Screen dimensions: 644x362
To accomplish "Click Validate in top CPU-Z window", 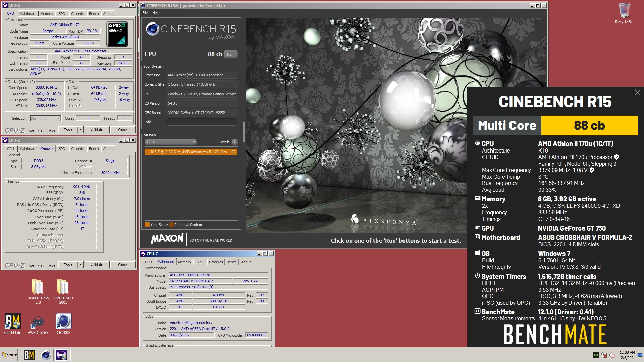I will (97, 130).
